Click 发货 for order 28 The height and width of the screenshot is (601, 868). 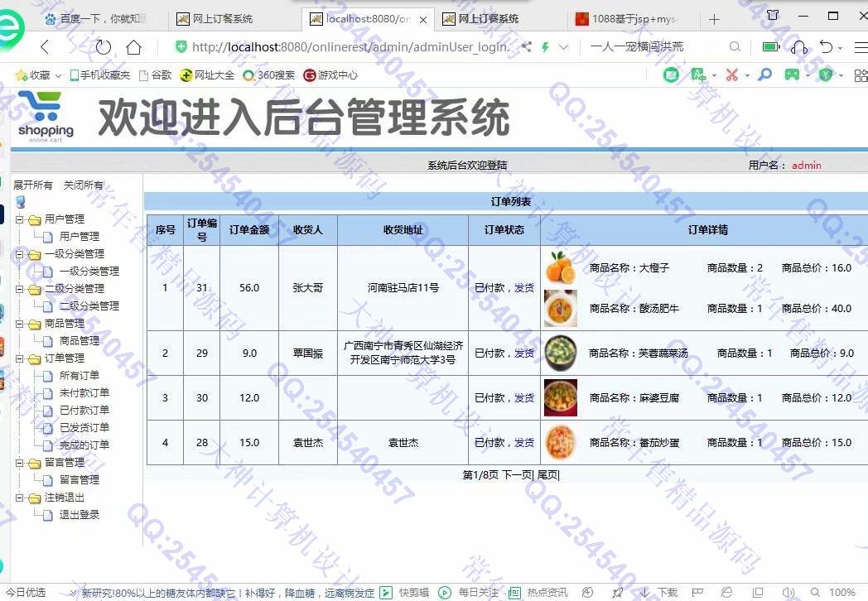(523, 443)
